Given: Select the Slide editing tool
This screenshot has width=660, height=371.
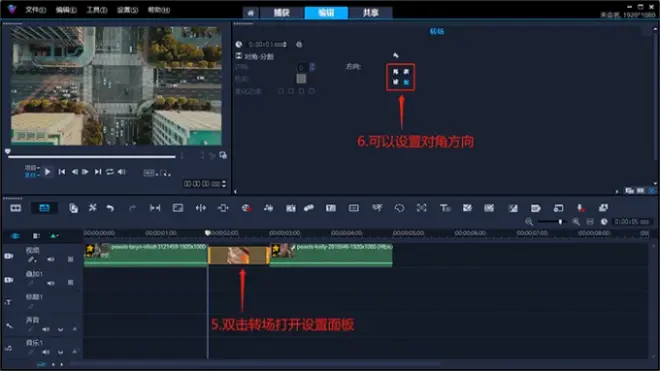Looking at the screenshot, I should [223, 208].
